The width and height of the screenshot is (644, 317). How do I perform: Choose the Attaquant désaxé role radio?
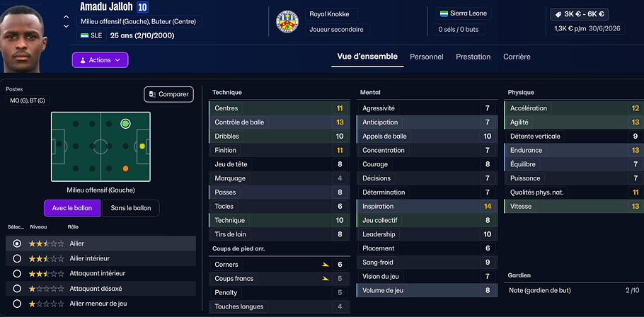(17, 289)
